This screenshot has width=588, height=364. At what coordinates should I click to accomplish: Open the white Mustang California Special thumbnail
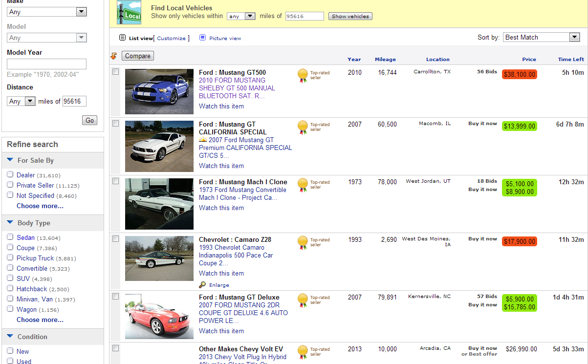[159, 146]
